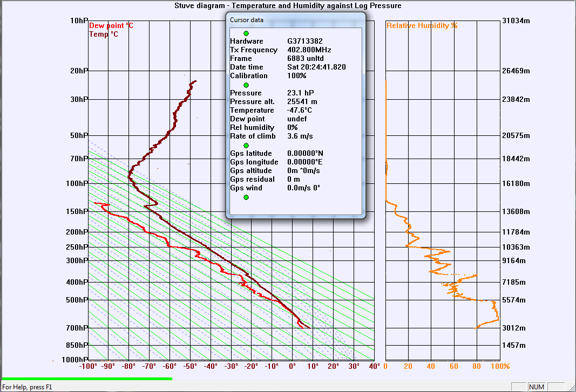The width and height of the screenshot is (576, 392).
Task: Click the 'Rel humidity' label
Action: 252,127
